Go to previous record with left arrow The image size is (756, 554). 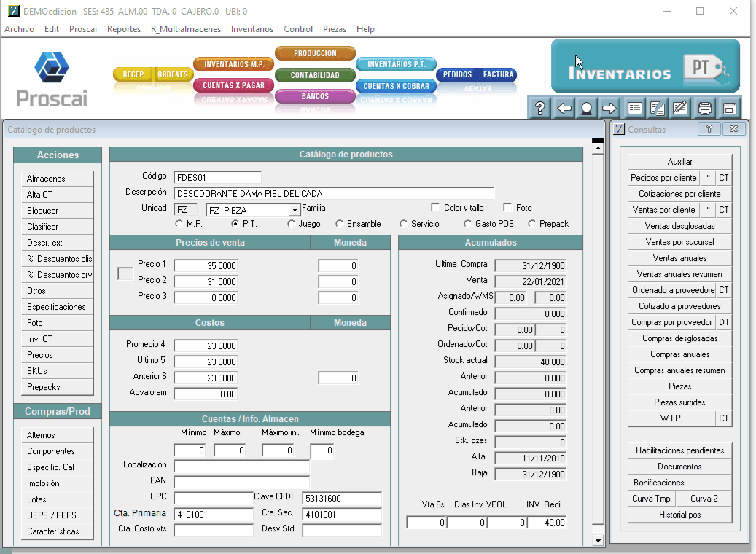coord(564,108)
